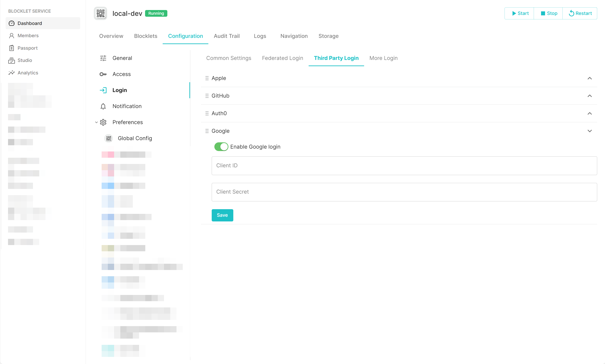The width and height of the screenshot is (605, 364).
Task: Click the local-dev blocklet logo
Action: click(100, 13)
